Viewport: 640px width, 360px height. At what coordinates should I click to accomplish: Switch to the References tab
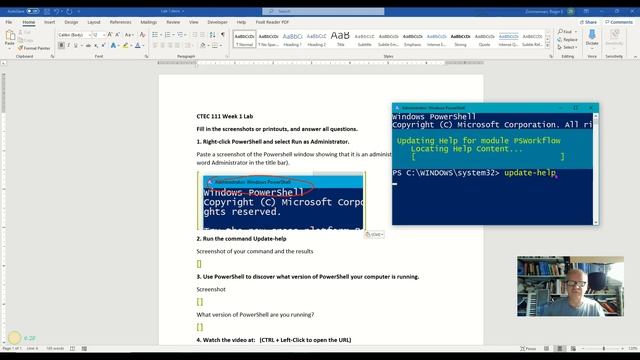(x=120, y=22)
